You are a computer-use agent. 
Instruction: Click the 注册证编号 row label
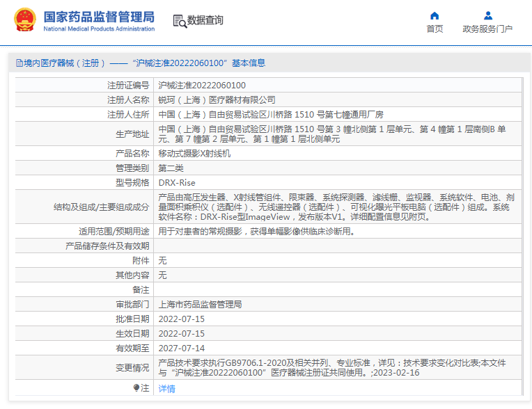(128, 86)
